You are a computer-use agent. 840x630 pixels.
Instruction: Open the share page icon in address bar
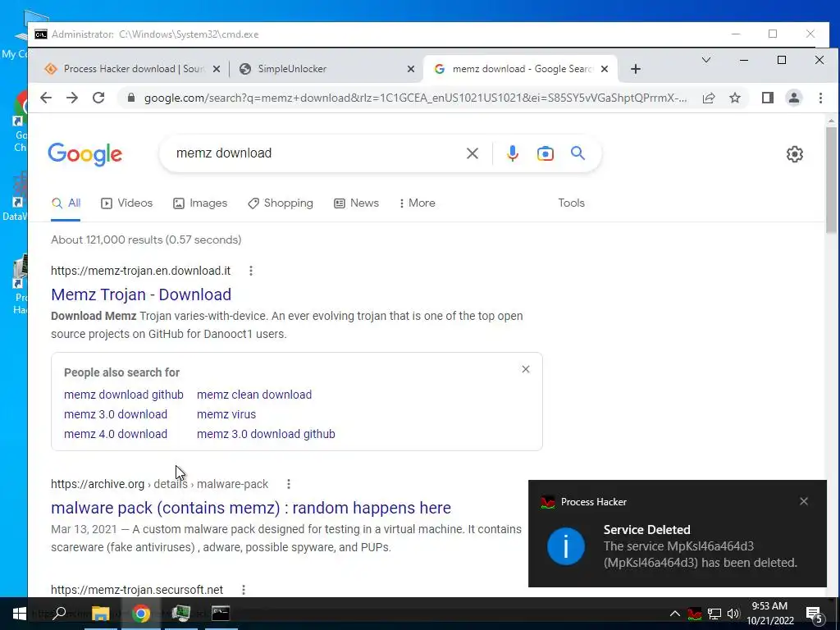(709, 98)
